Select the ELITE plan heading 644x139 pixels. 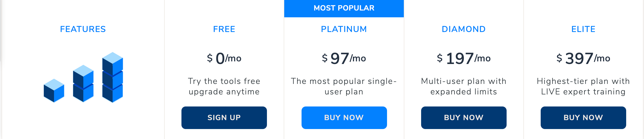[x=583, y=29]
